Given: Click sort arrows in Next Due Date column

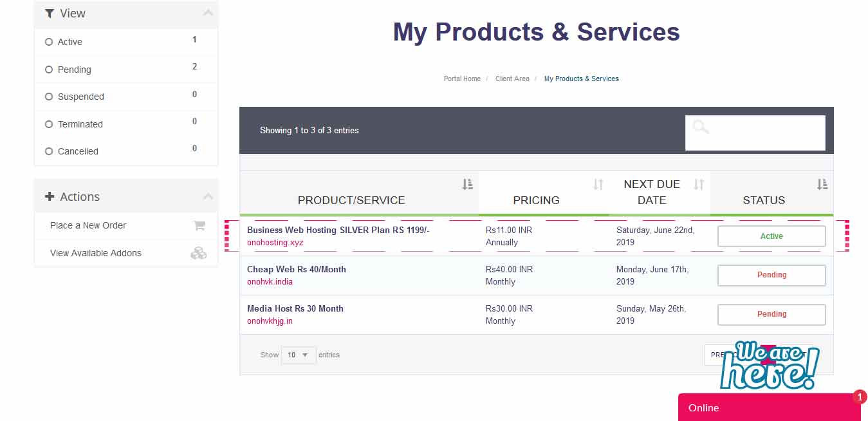Looking at the screenshot, I should pyautogui.click(x=699, y=185).
